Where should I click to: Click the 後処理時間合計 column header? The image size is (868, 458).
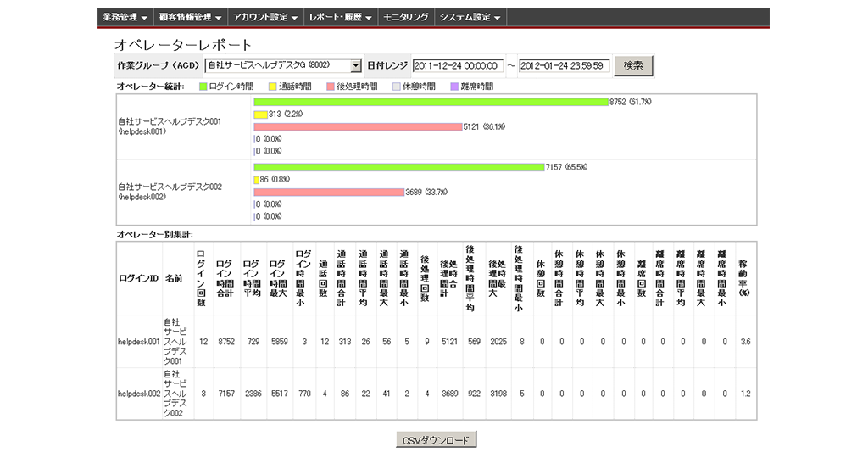point(449,278)
